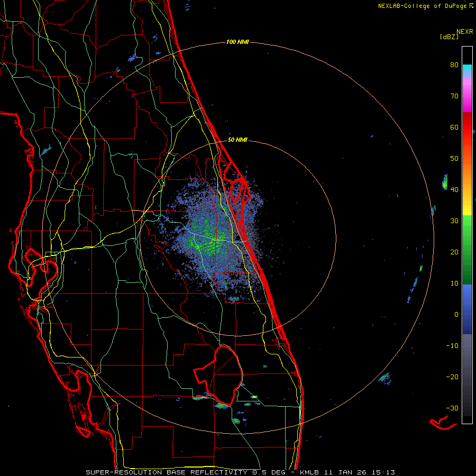This screenshot has width=476, height=476.
Task: Click the 10 value on the dBZ scale
Action: pos(454,283)
